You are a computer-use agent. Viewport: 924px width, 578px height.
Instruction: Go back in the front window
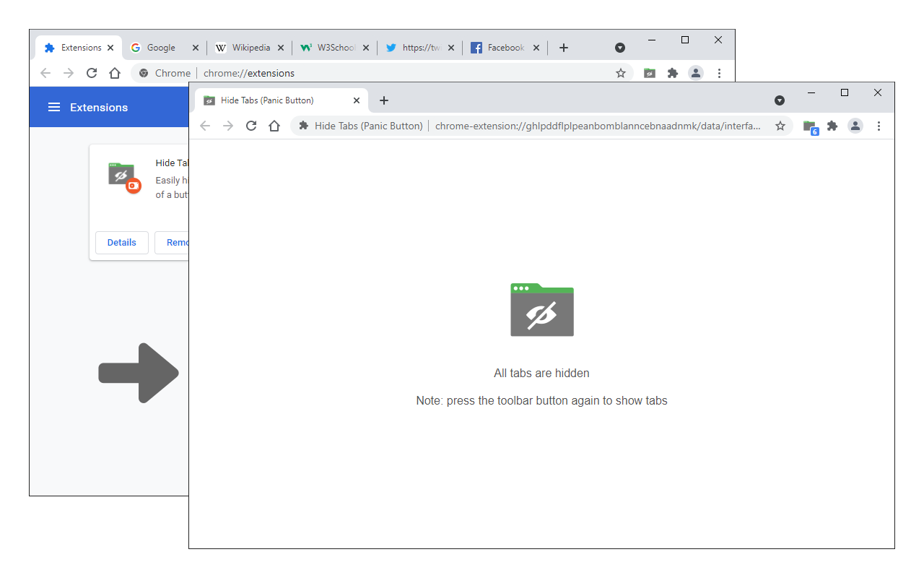205,126
